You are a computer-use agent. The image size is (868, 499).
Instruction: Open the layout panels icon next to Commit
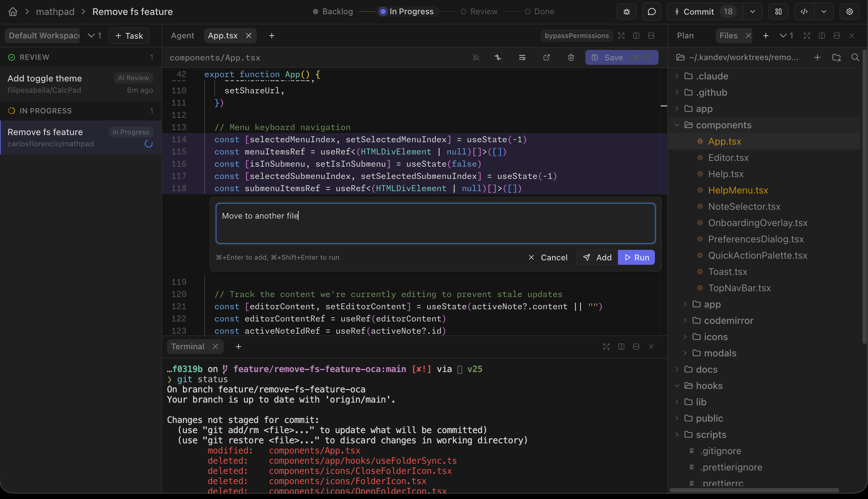[x=778, y=12]
